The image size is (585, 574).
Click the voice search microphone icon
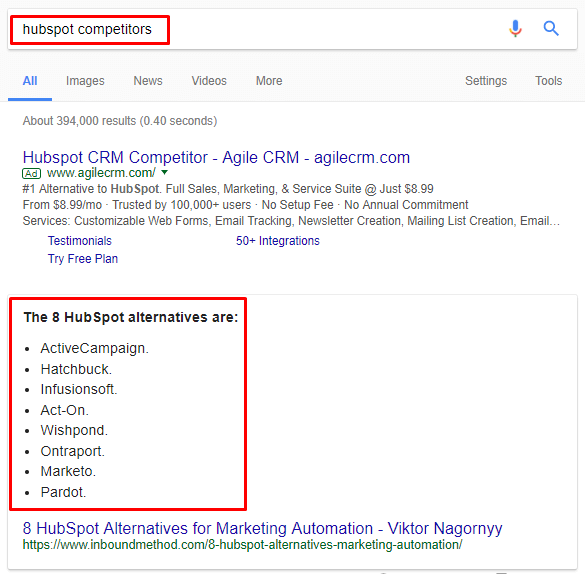click(x=515, y=29)
